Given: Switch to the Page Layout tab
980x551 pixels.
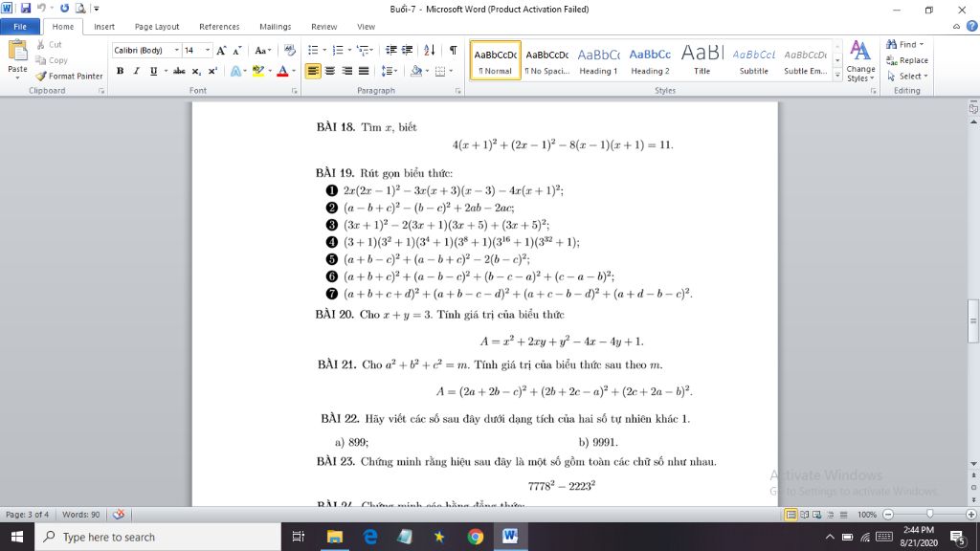Looking at the screenshot, I should pyautogui.click(x=157, y=26).
